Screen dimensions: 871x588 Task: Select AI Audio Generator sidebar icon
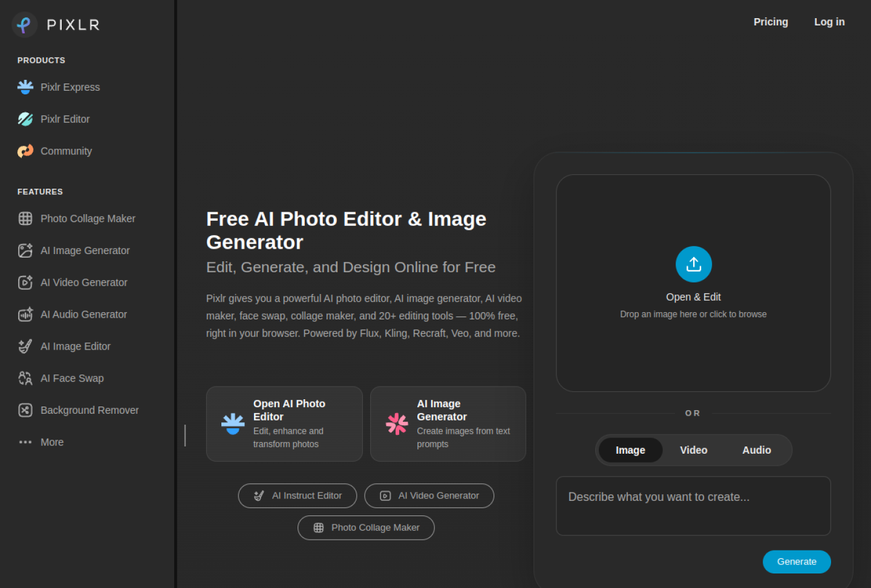pos(25,315)
